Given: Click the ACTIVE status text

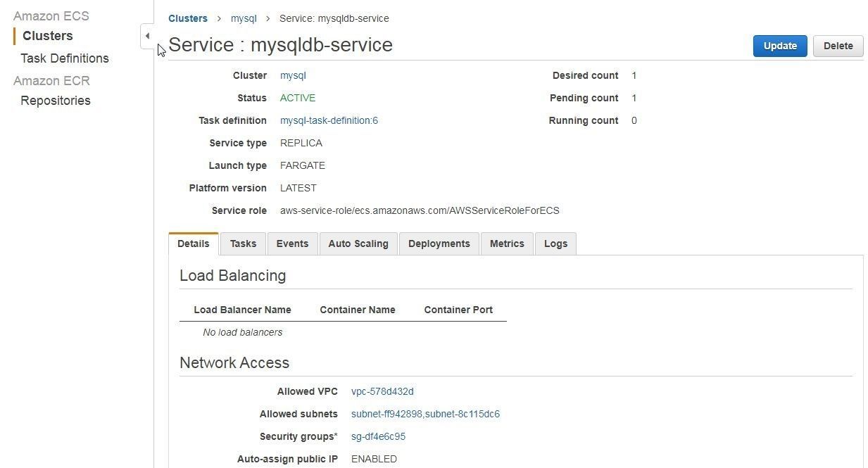Looking at the screenshot, I should coord(298,98).
